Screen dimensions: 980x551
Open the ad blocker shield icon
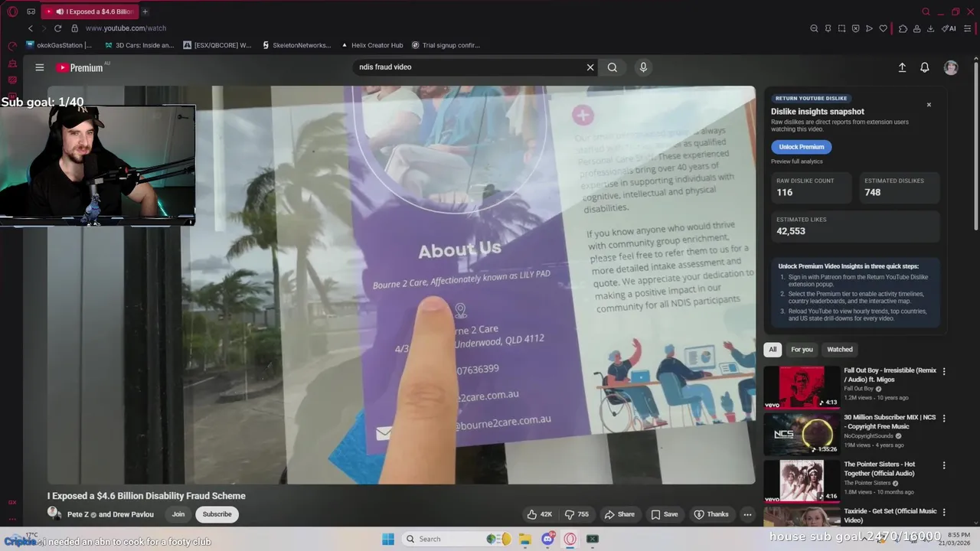855,28
